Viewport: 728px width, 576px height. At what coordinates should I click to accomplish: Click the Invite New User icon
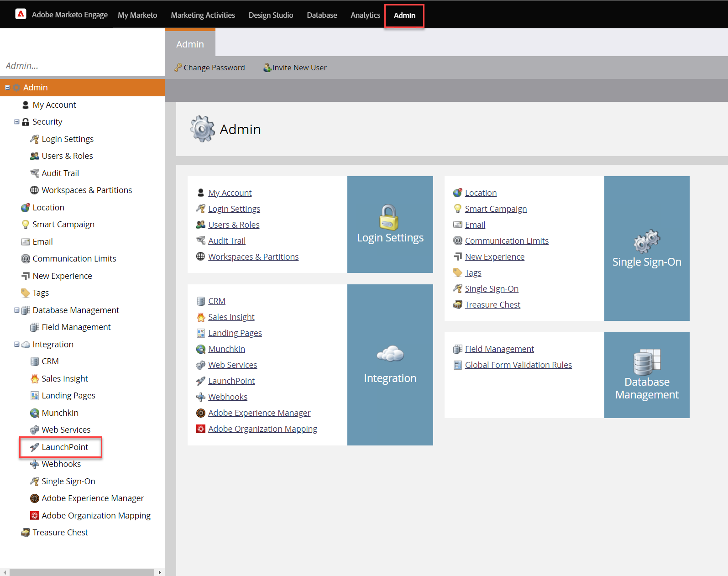tap(267, 68)
